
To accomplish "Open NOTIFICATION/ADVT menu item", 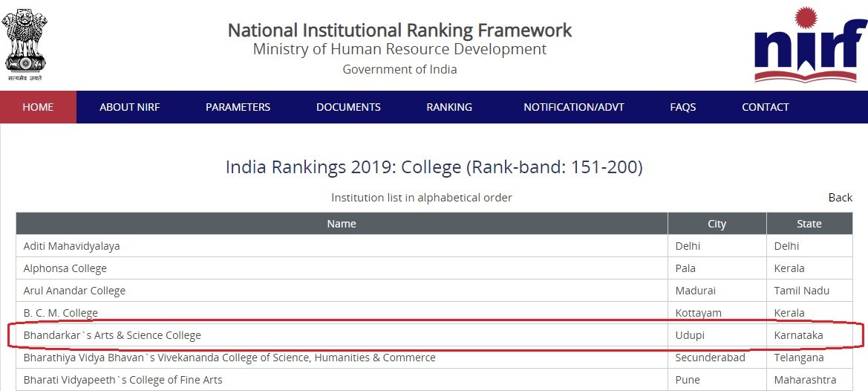I will (573, 107).
